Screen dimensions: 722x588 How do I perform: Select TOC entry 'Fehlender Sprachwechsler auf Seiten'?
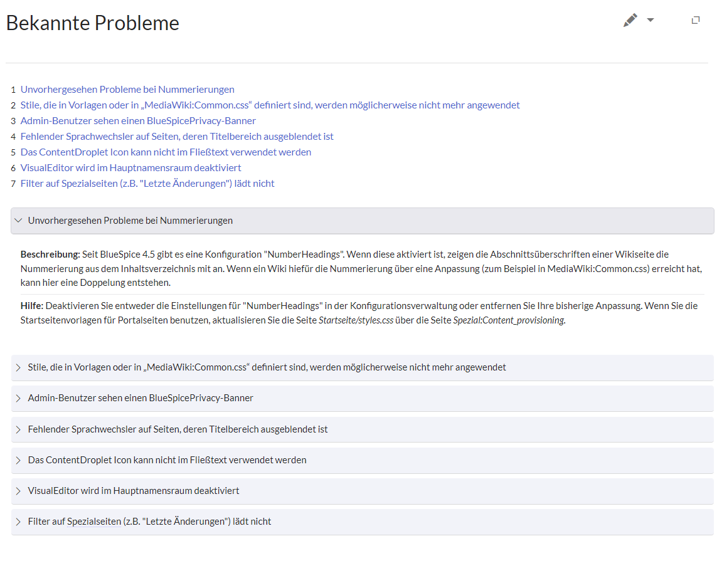tap(177, 137)
